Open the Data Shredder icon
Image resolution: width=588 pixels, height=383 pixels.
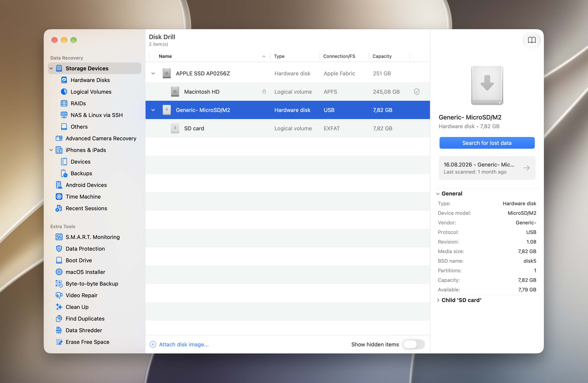(x=59, y=330)
